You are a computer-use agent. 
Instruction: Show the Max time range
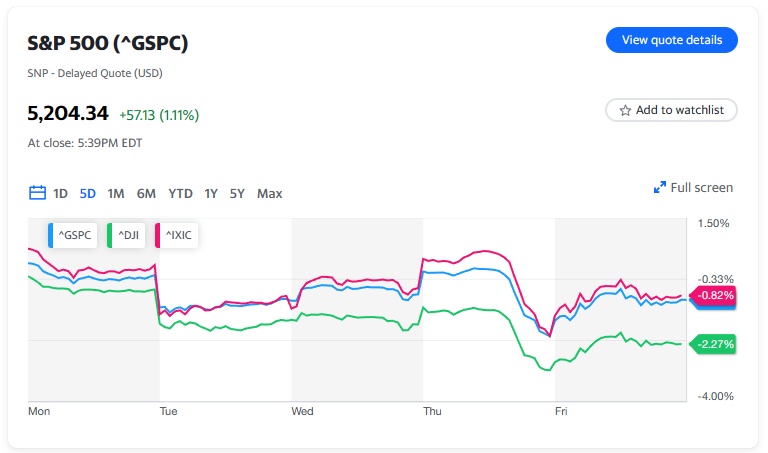[269, 193]
